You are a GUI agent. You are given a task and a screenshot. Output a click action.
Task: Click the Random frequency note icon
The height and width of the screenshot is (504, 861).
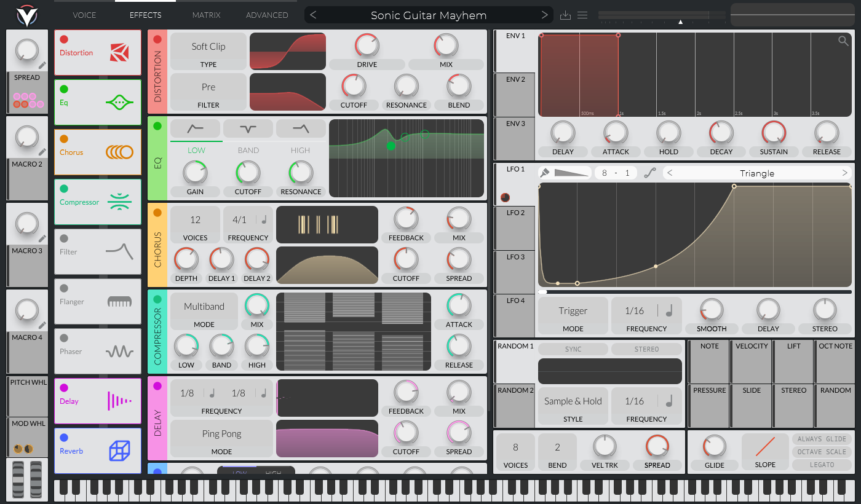pyautogui.click(x=669, y=401)
